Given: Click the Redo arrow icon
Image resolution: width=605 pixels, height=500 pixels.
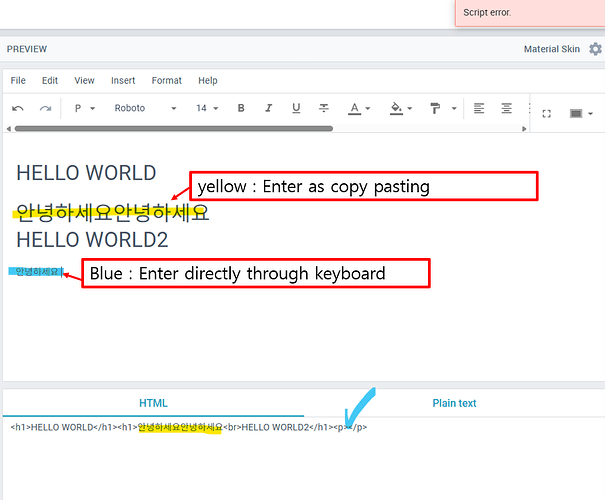Looking at the screenshot, I should click(x=45, y=108).
